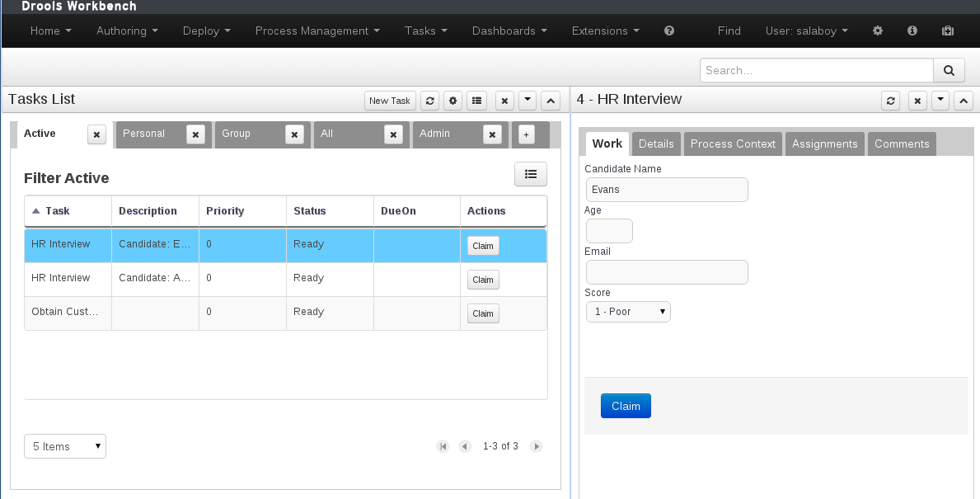Open the Process Context tab
Viewport: 980px width, 499px height.
pos(733,144)
